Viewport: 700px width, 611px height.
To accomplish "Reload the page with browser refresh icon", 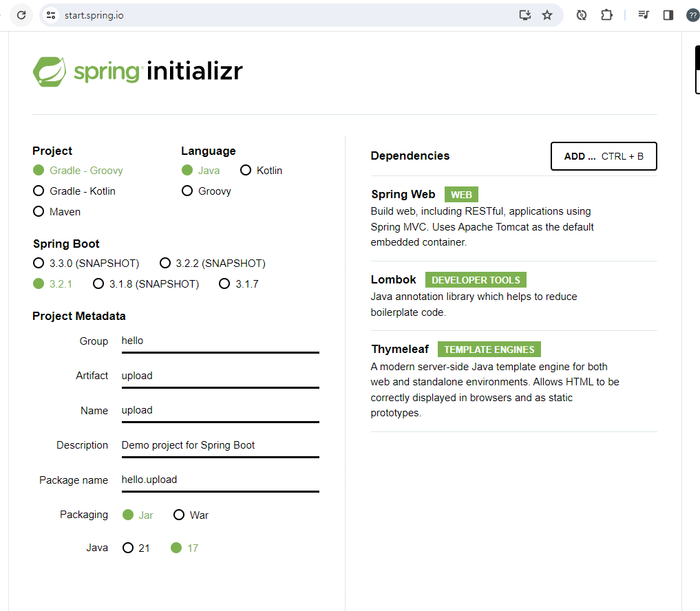I will [x=21, y=15].
